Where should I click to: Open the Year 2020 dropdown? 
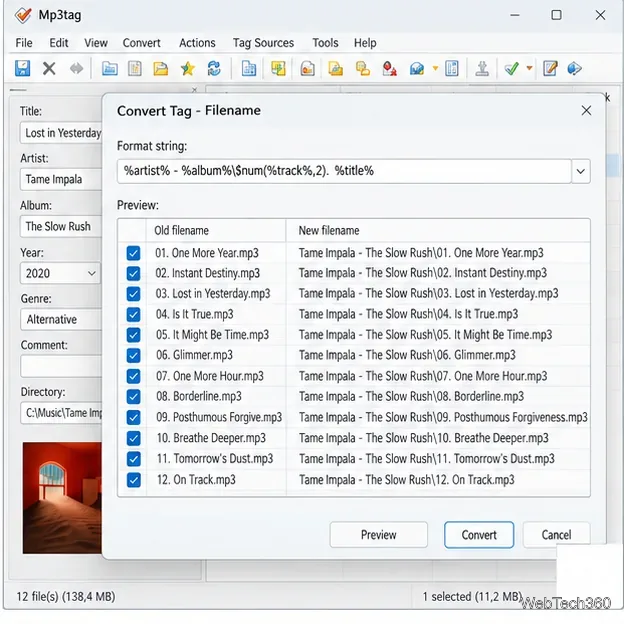[92, 273]
